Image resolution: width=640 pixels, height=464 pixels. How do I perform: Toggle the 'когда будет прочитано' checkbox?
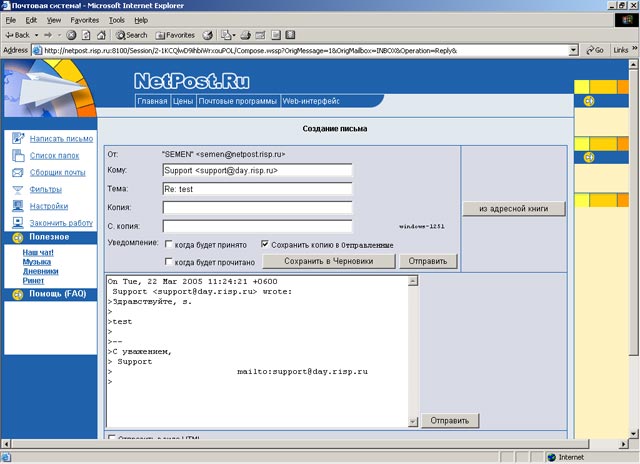168,261
